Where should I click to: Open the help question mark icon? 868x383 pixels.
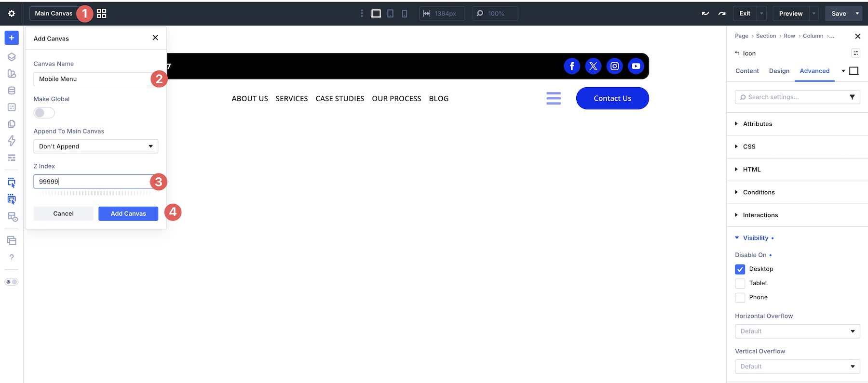click(12, 257)
